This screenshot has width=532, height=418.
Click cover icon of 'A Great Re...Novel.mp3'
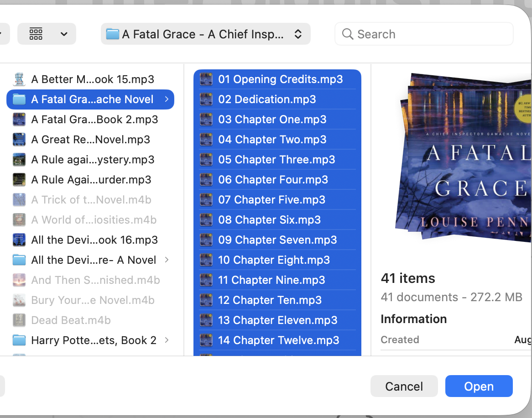click(19, 140)
